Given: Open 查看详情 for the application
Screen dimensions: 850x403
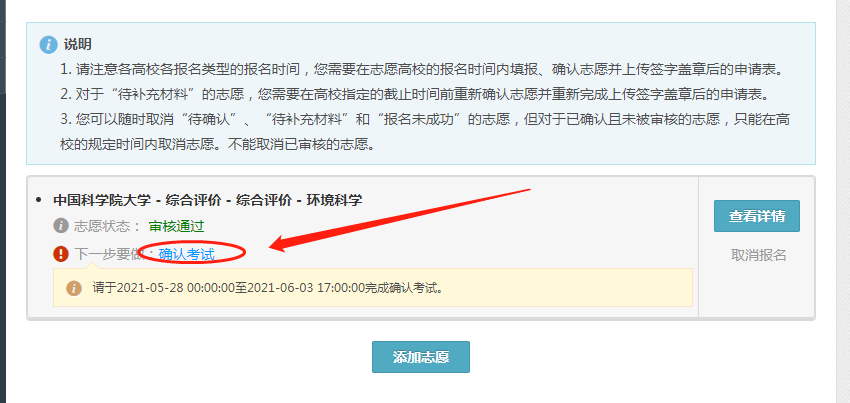Looking at the screenshot, I should [756, 216].
